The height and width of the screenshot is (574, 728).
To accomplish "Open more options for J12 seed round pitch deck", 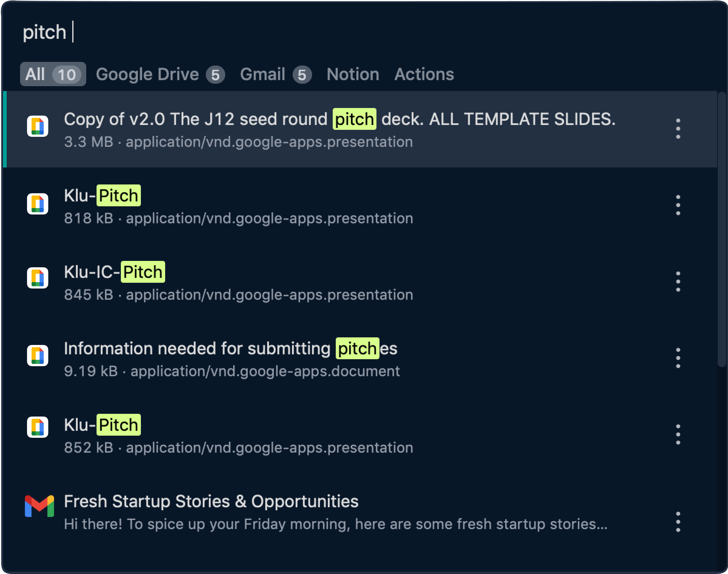I will point(678,128).
